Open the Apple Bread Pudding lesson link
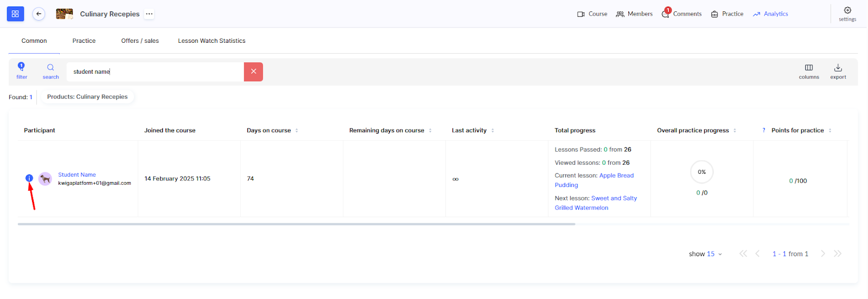This screenshot has height=299, width=868. 616,175
